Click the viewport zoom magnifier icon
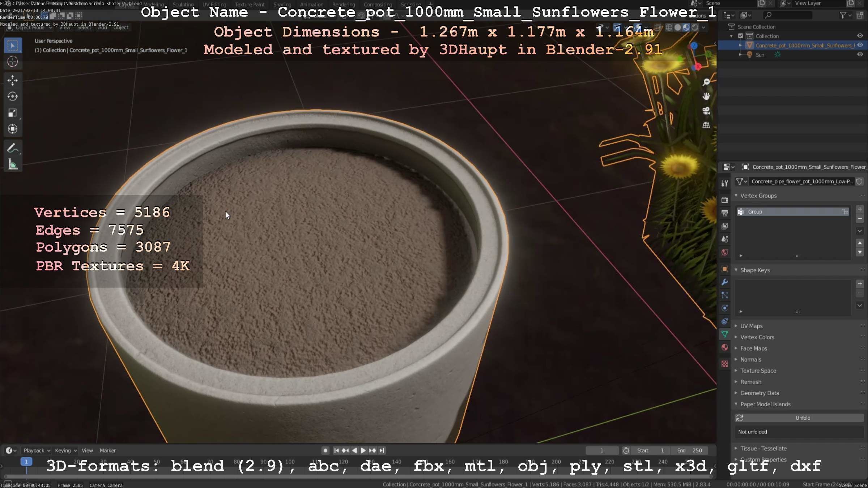868x488 pixels. point(706,82)
